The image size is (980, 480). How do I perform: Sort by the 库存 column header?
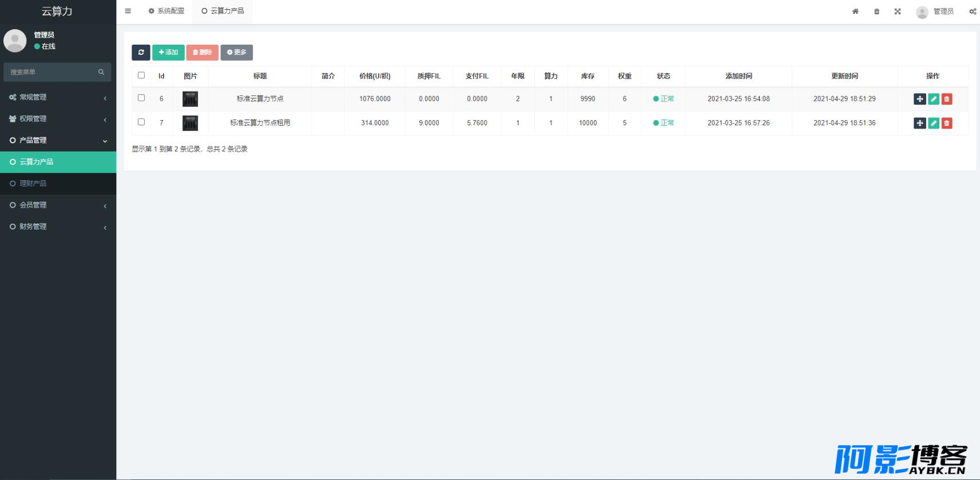coord(588,76)
